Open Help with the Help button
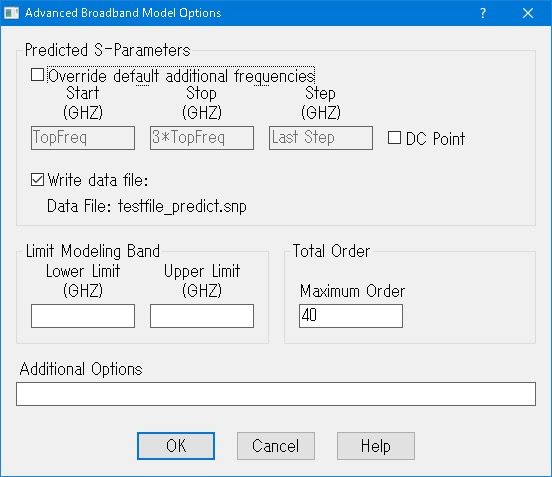Screen dimensions: 552x477 376,446
